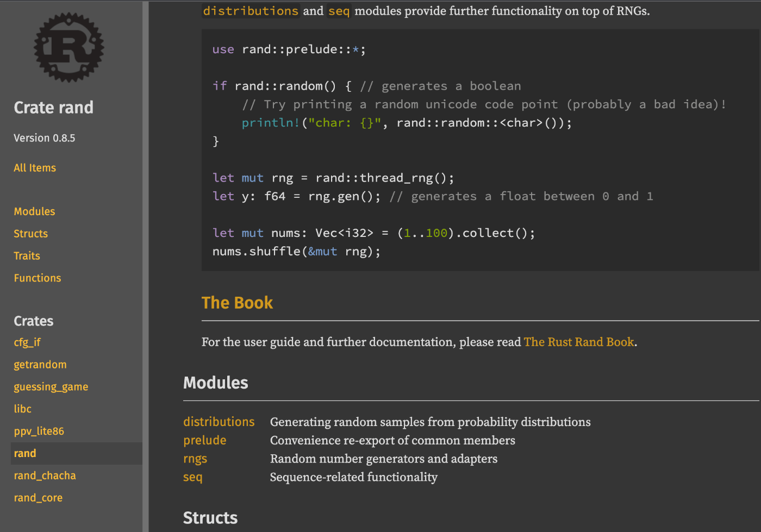Click the 'let mut rng = rand::thread_rng();' line
The height and width of the screenshot is (532, 761).
(333, 178)
